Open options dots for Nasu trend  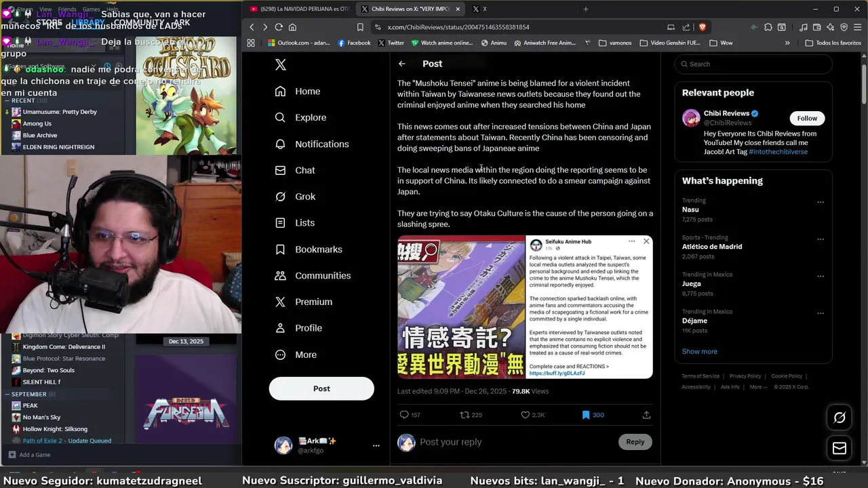click(821, 202)
